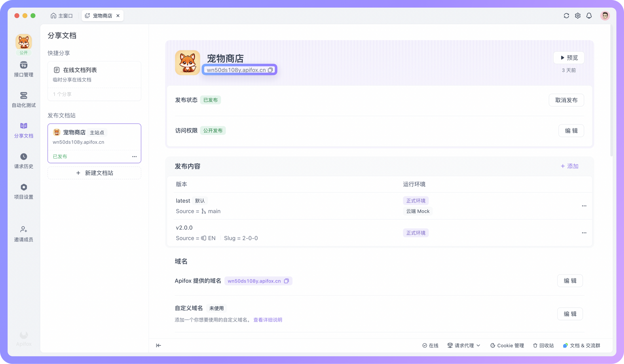Viewport: 624px width, 364px height.
Task: Click the green 已发布 label on site card
Action: pos(60,156)
